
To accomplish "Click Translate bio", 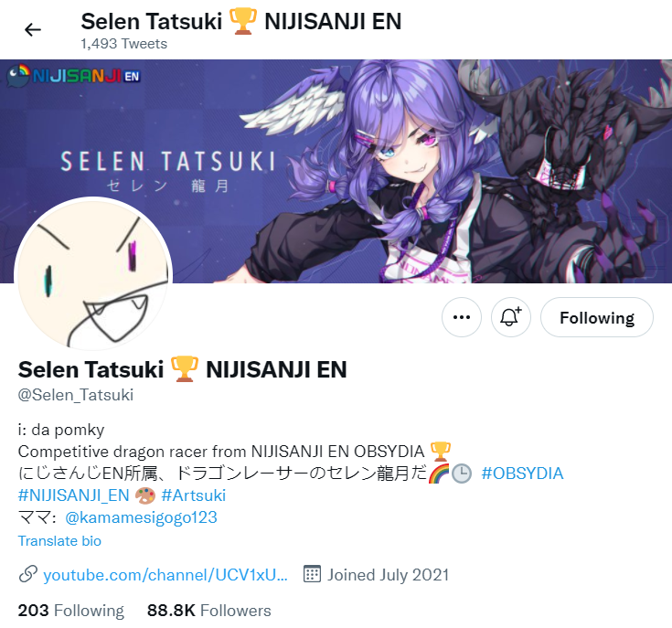I will point(59,541).
